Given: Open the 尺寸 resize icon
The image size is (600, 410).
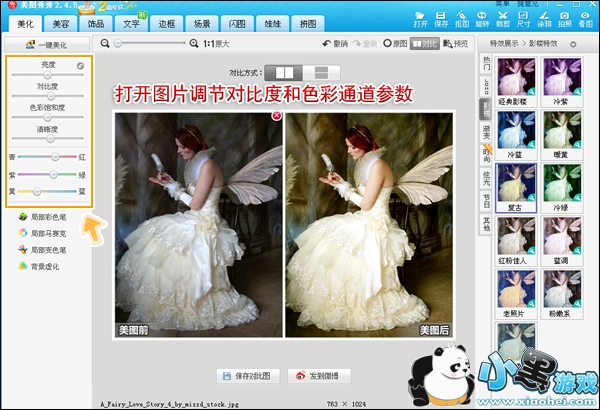Looking at the screenshot, I should pyautogui.click(x=523, y=19).
